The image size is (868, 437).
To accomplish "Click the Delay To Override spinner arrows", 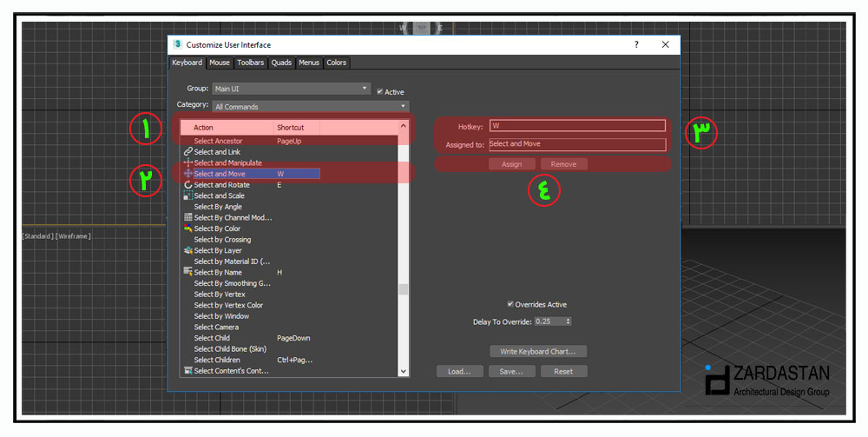I will [x=568, y=321].
